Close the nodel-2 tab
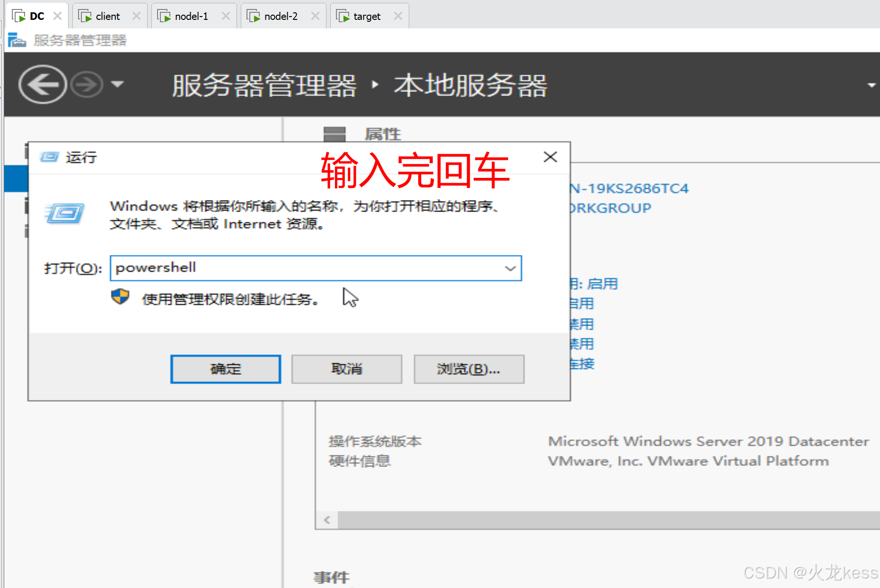 (316, 16)
